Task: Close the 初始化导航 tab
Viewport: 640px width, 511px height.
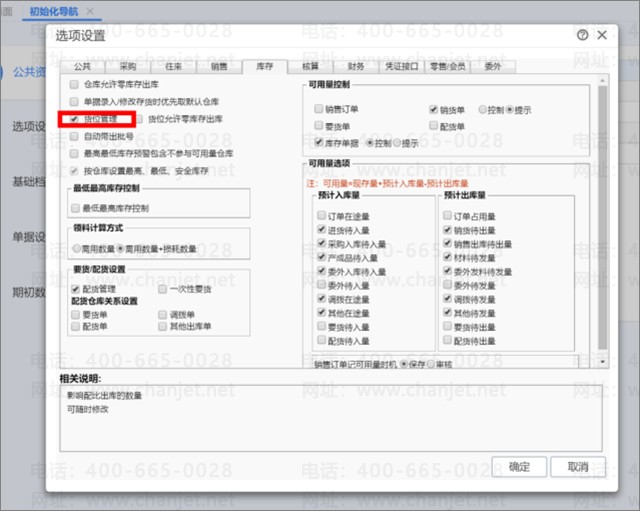Action: pos(92,10)
